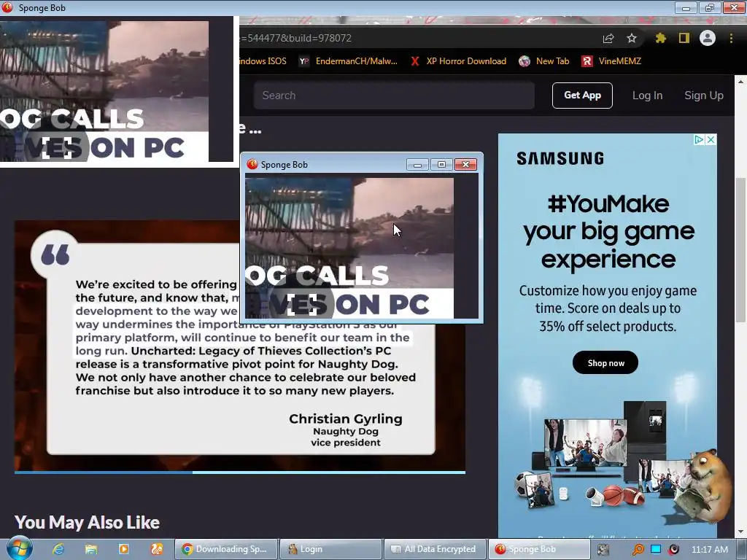Click the round red tray icon
The image size is (747, 560).
673,550
